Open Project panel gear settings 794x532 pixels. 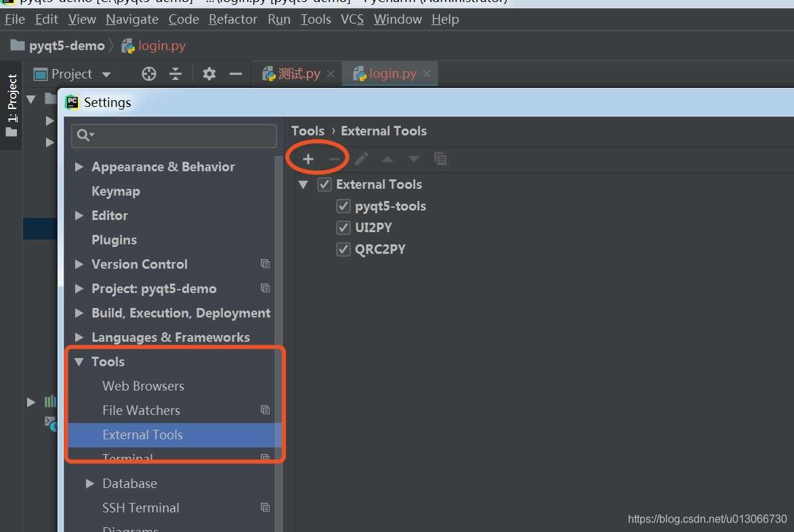209,74
